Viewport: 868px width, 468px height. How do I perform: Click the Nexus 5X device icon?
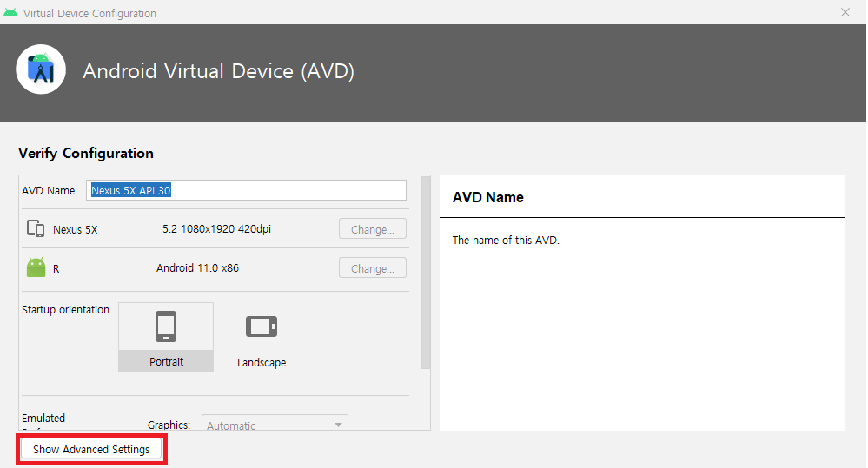[36, 228]
